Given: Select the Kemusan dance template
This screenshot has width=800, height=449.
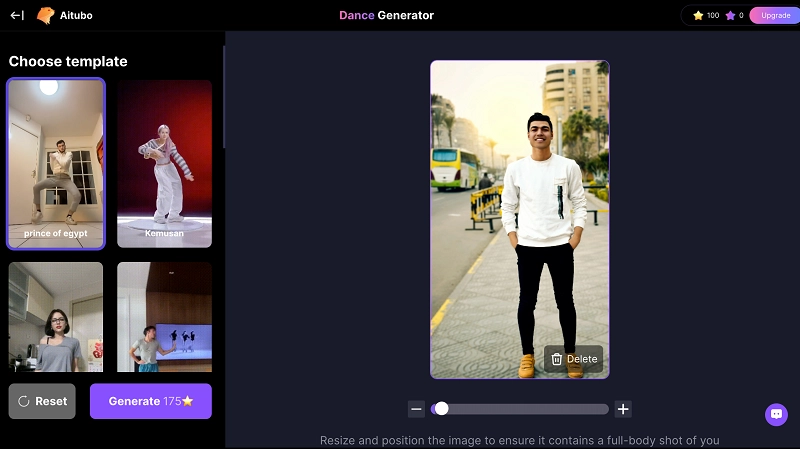Looking at the screenshot, I should [165, 163].
